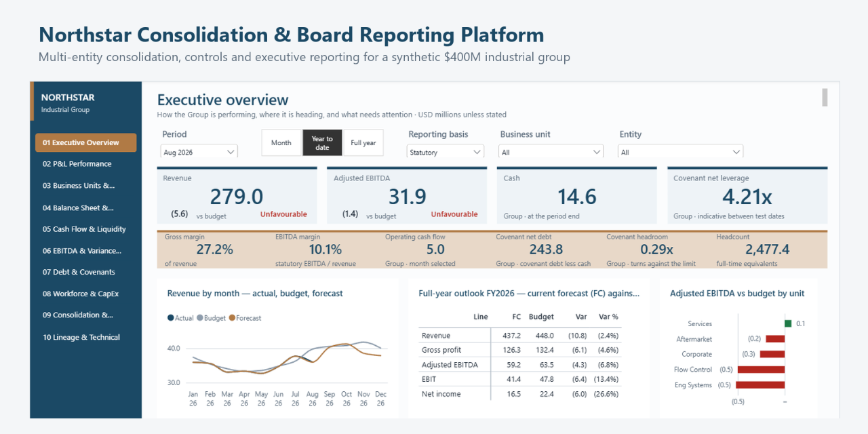Select the Month period toggle
The image size is (868, 434).
pyautogui.click(x=281, y=143)
